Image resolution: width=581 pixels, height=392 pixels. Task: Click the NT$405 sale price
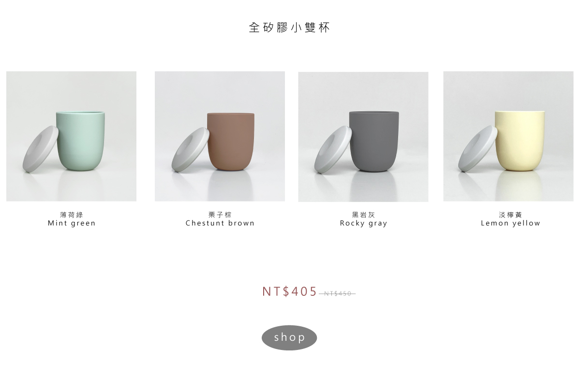(x=290, y=291)
